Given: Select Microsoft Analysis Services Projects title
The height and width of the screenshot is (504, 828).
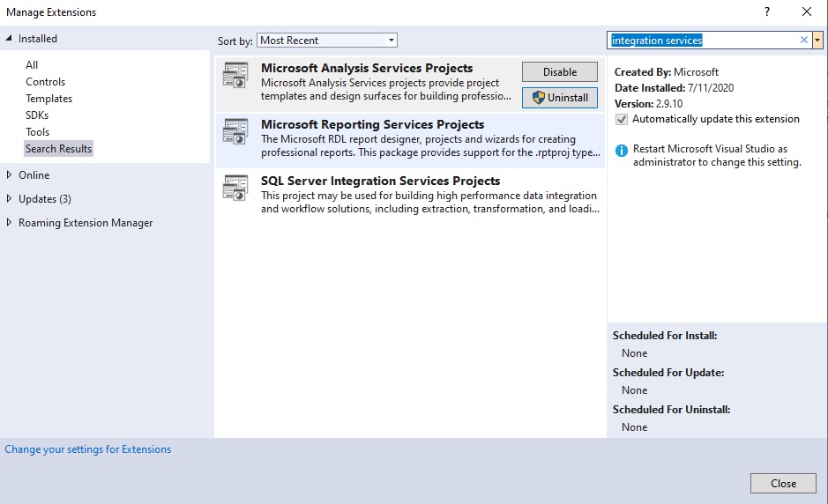Looking at the screenshot, I should [367, 68].
